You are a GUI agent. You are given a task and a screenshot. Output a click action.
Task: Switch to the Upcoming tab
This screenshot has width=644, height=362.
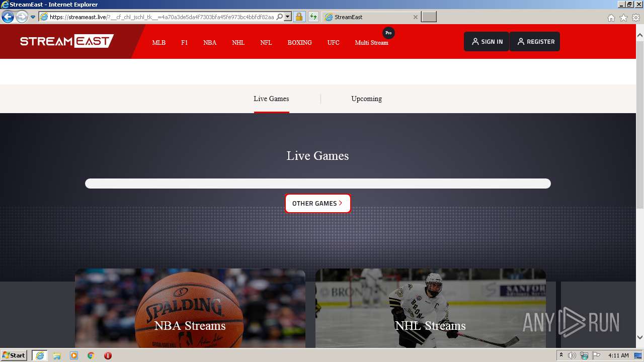point(366,99)
